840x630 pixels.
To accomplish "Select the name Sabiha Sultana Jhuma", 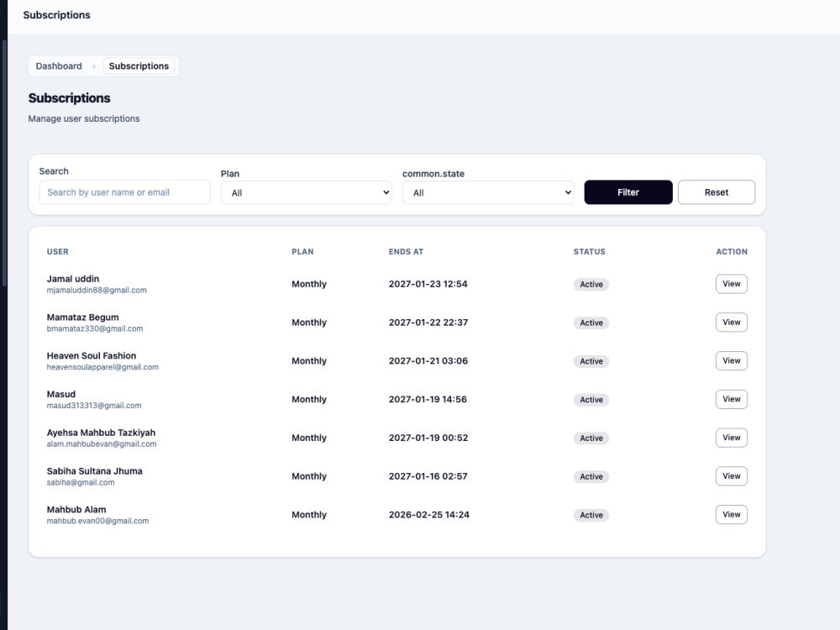I will tap(94, 471).
